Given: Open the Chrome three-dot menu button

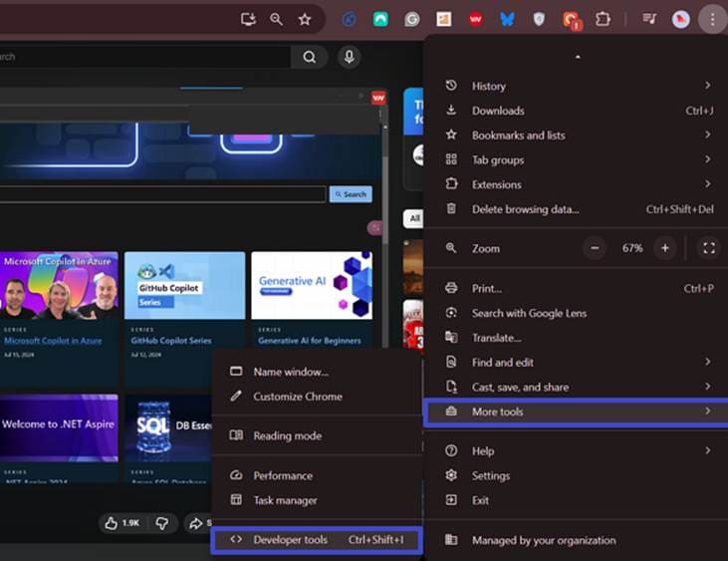Looking at the screenshot, I should tap(713, 20).
